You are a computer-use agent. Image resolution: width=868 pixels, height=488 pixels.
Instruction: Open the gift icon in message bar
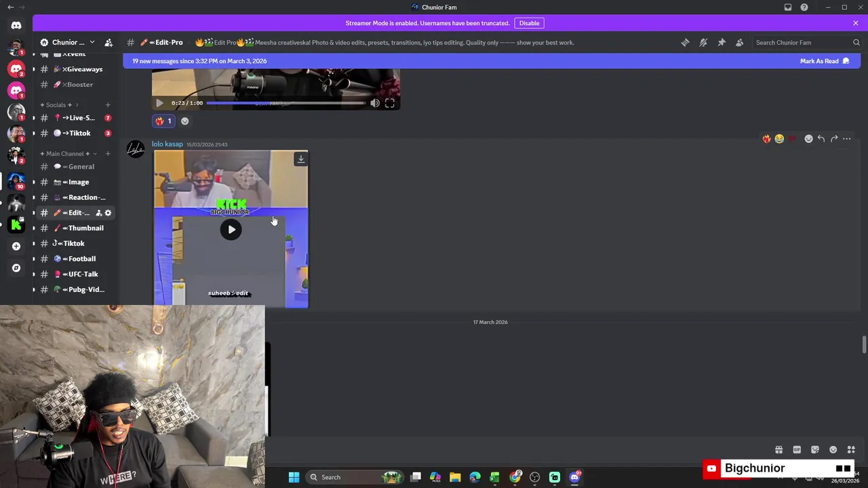click(x=778, y=450)
